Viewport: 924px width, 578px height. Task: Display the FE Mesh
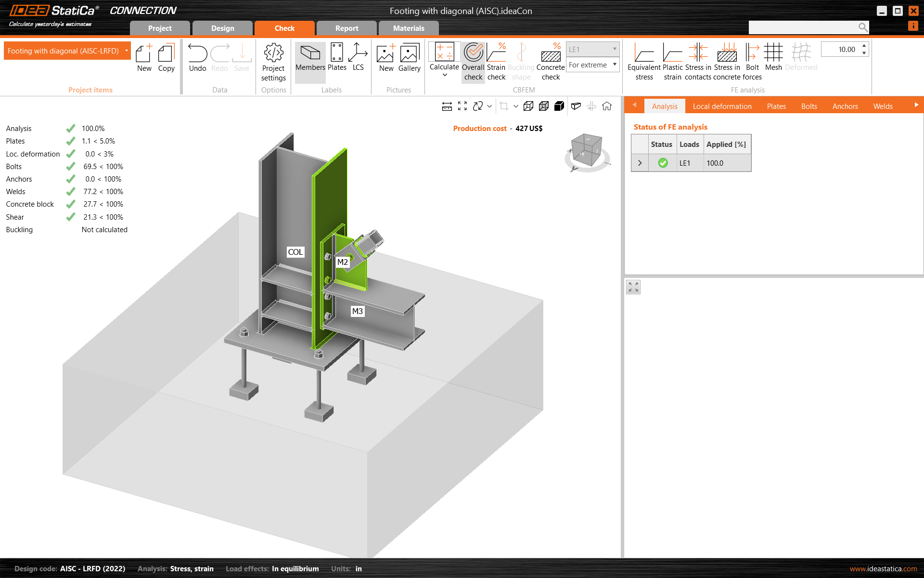pyautogui.click(x=773, y=58)
